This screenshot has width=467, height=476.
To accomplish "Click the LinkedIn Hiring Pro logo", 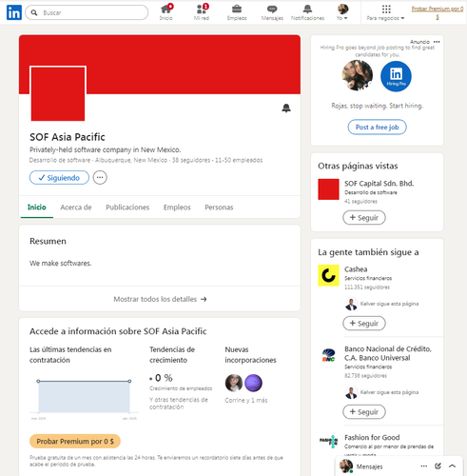I will pos(396,76).
